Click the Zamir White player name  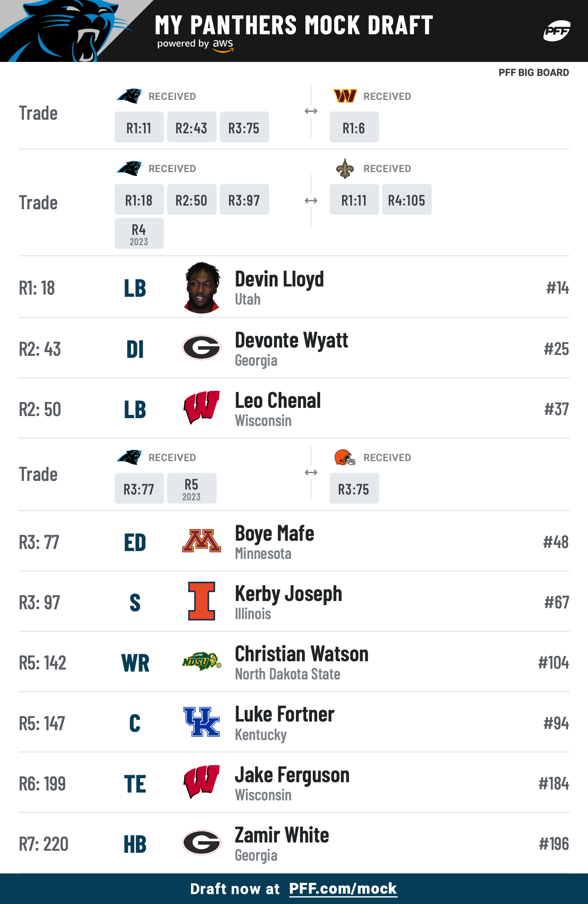click(282, 835)
